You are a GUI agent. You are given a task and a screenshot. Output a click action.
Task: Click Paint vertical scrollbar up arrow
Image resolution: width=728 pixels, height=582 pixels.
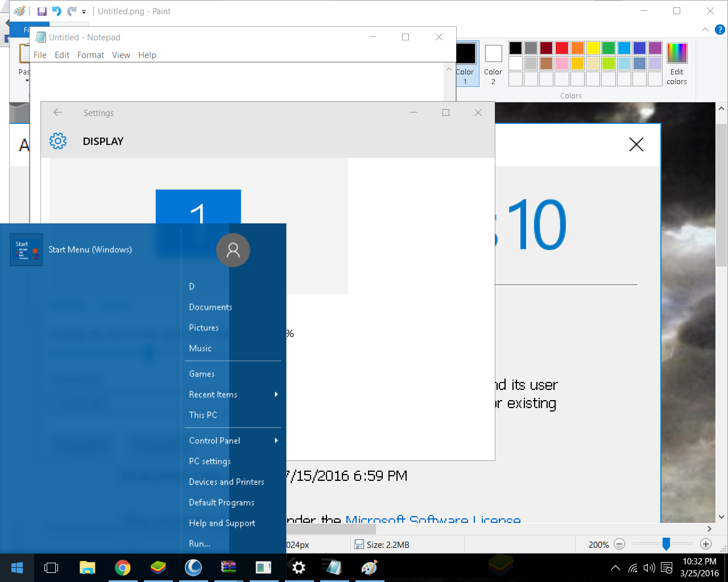point(722,109)
